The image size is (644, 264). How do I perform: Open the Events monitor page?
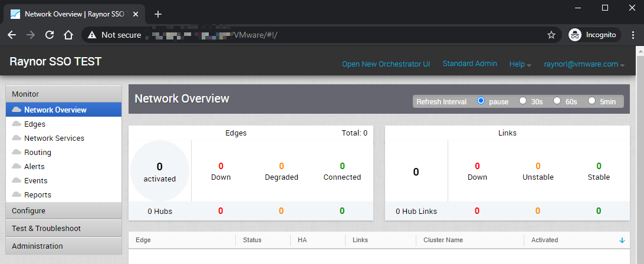coord(36,181)
